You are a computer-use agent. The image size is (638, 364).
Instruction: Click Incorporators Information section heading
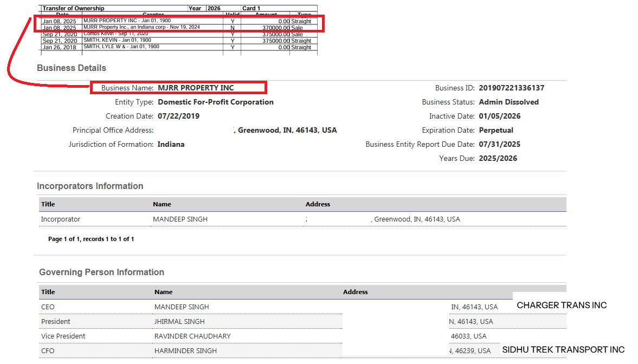pyautogui.click(x=90, y=186)
